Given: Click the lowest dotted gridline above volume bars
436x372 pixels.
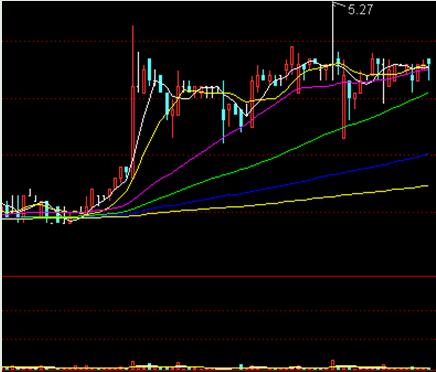Looking at the screenshot, I should [x=219, y=339].
